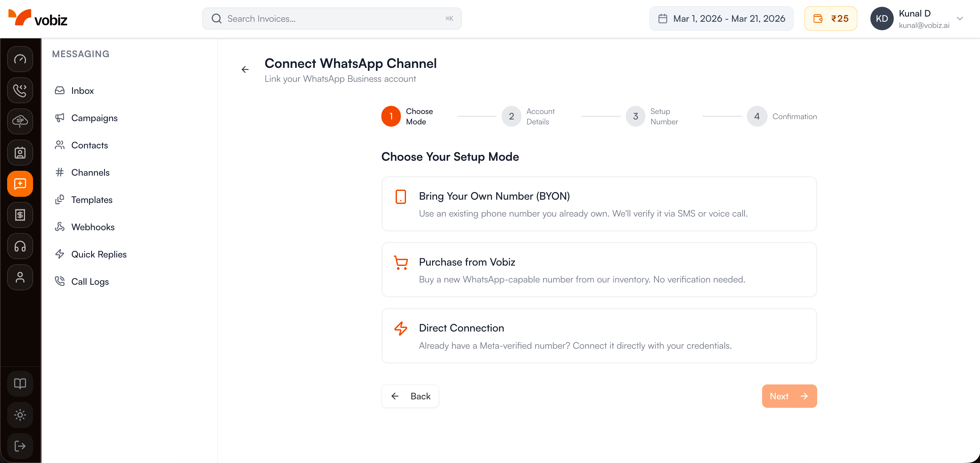The width and height of the screenshot is (980, 463).
Task: Click the Next button
Action: click(789, 396)
